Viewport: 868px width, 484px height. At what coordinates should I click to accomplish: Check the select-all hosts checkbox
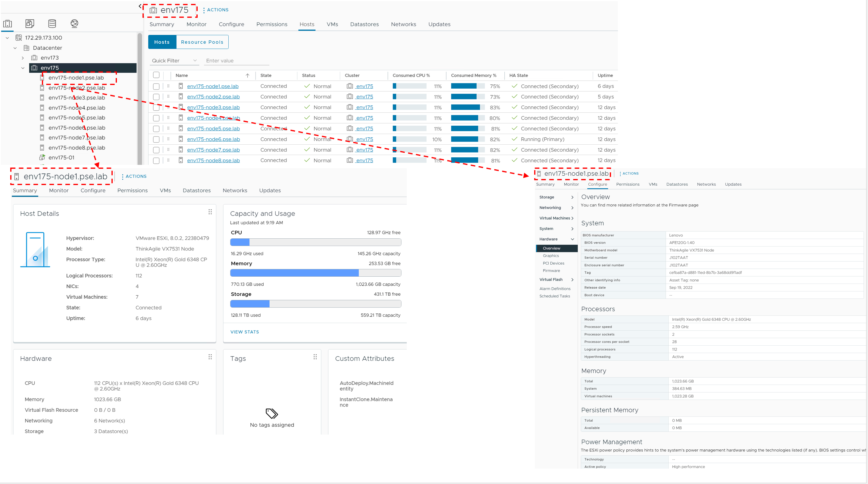[x=156, y=75]
